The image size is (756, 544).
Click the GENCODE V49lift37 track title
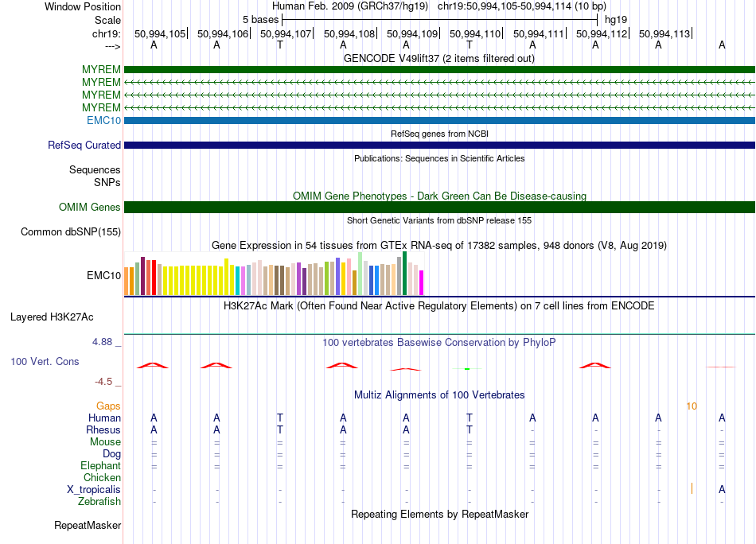pyautogui.click(x=439, y=58)
